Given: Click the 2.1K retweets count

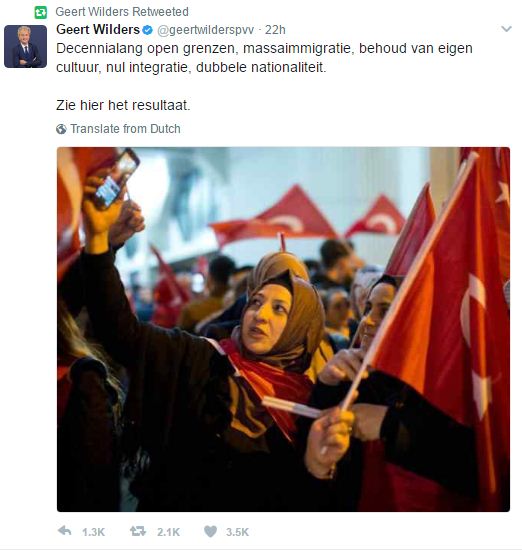Looking at the screenshot, I should (168, 532).
